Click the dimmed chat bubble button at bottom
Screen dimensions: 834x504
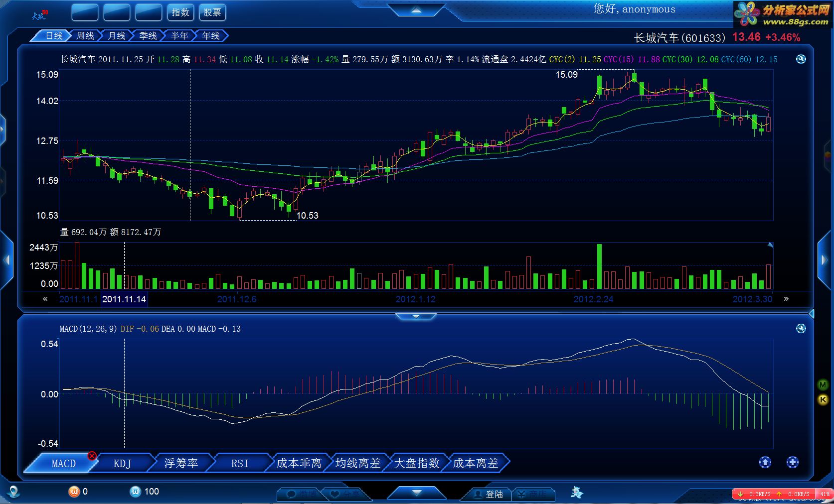coord(302,494)
